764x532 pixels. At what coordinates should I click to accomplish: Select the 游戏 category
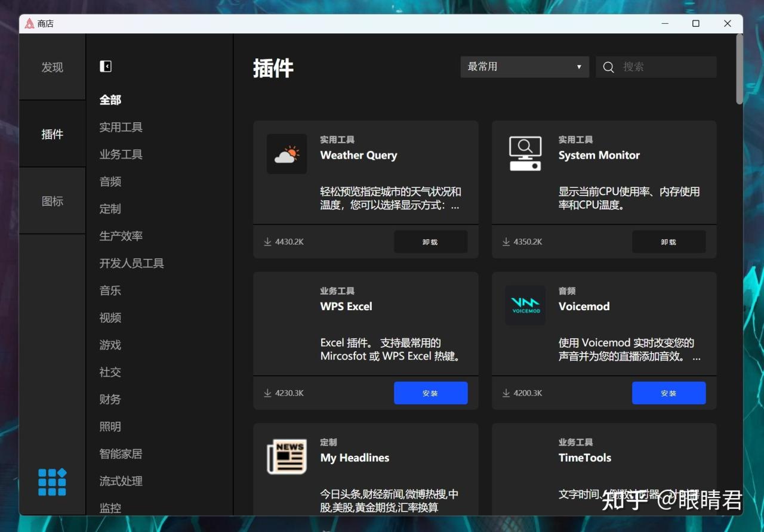pyautogui.click(x=110, y=345)
